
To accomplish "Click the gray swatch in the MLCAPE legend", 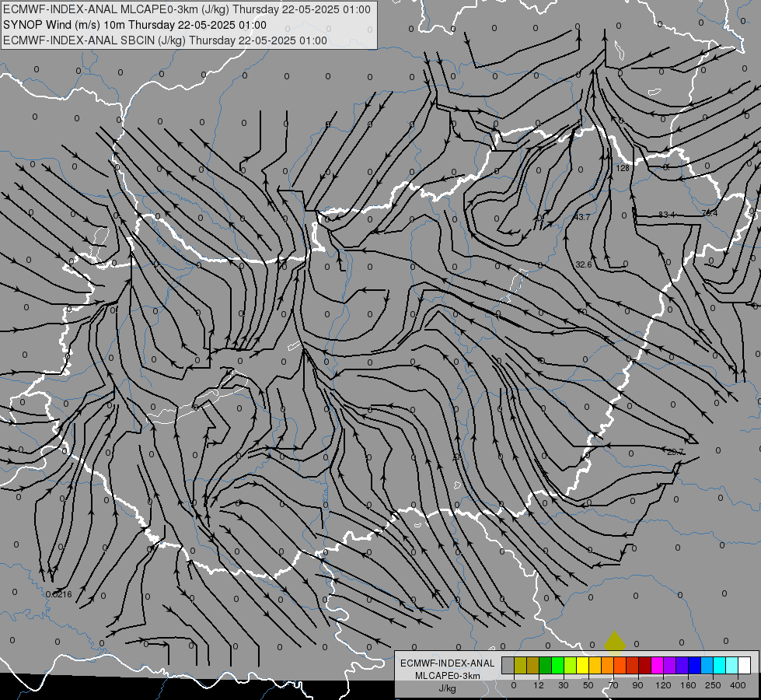I will click(x=508, y=665).
